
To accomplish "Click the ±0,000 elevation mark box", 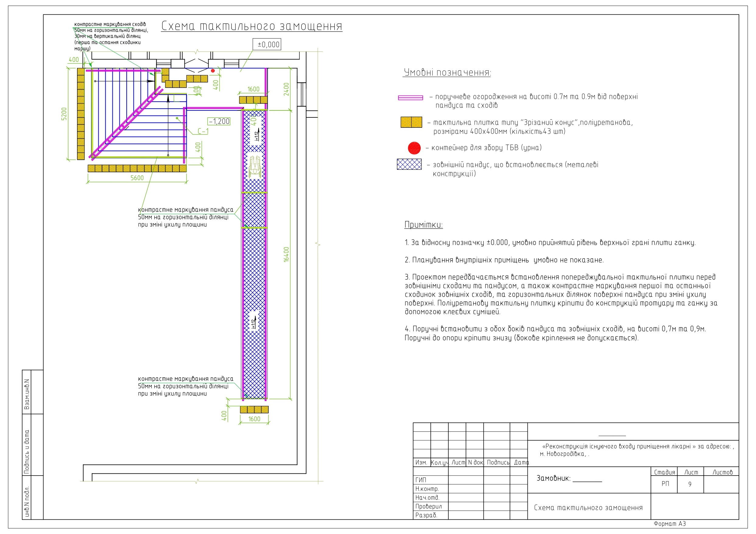I will pos(267,44).
